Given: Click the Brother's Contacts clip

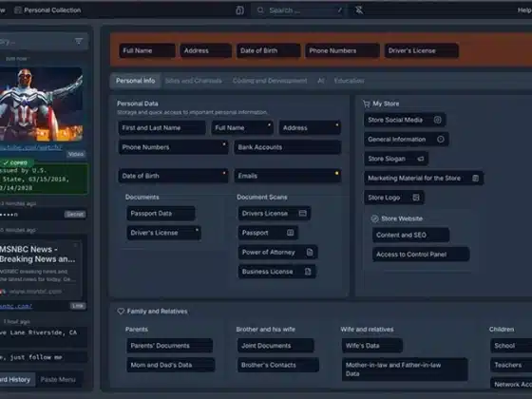Looking at the screenshot, I should click(x=277, y=365).
